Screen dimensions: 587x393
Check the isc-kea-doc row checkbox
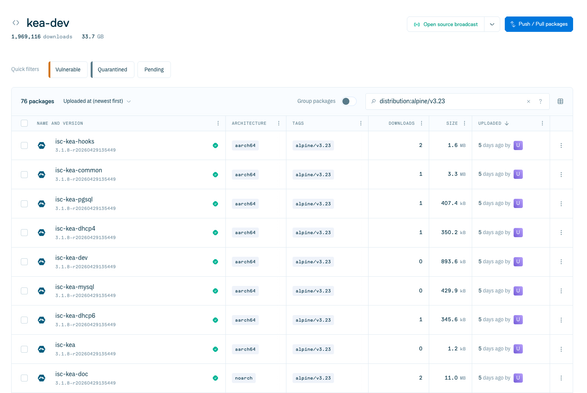tap(24, 378)
